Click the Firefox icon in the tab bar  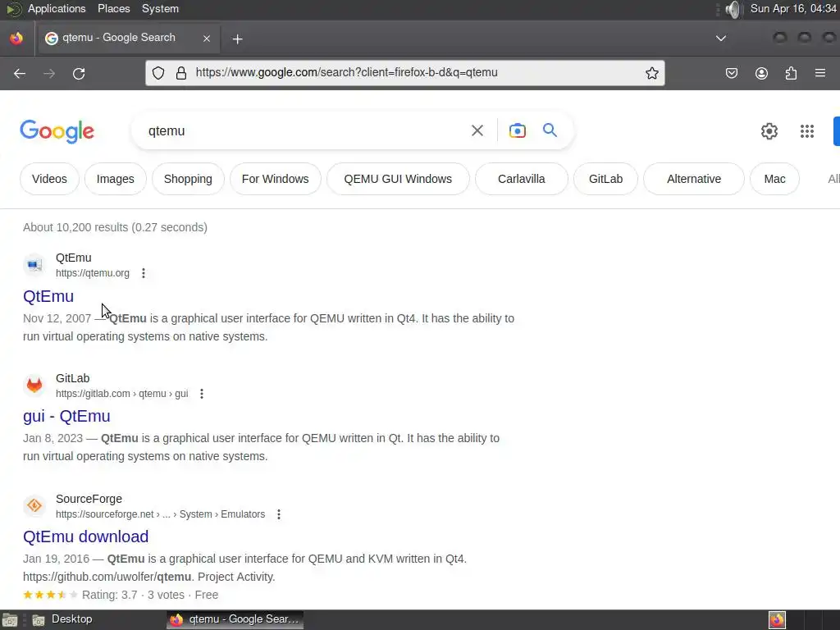[16, 38]
